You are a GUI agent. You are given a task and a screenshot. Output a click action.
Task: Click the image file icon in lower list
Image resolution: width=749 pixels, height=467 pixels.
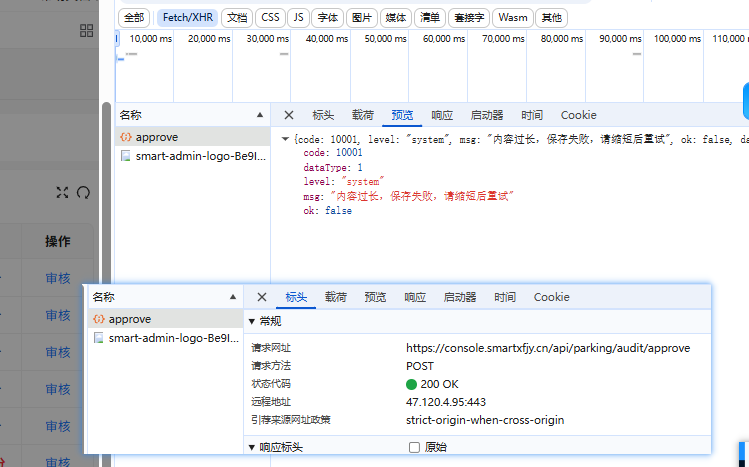point(99,338)
